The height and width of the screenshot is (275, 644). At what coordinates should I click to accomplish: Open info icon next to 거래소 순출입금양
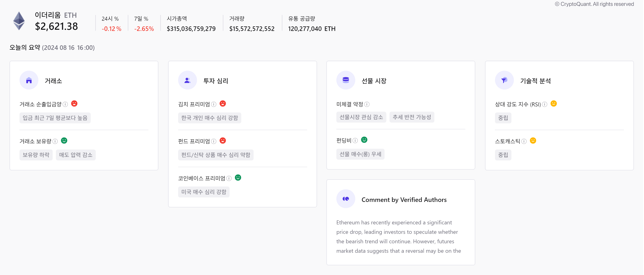[65, 104]
